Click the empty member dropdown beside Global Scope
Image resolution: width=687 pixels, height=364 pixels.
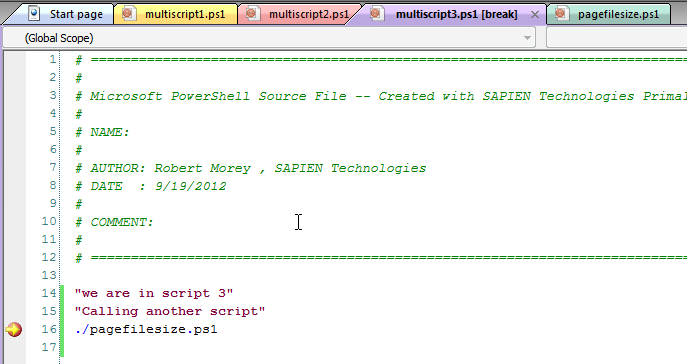(x=616, y=38)
